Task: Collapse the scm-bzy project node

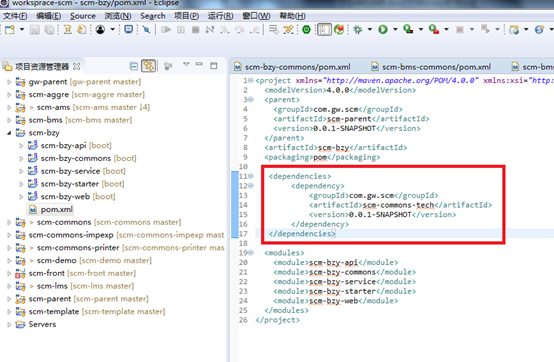Action: (9, 133)
